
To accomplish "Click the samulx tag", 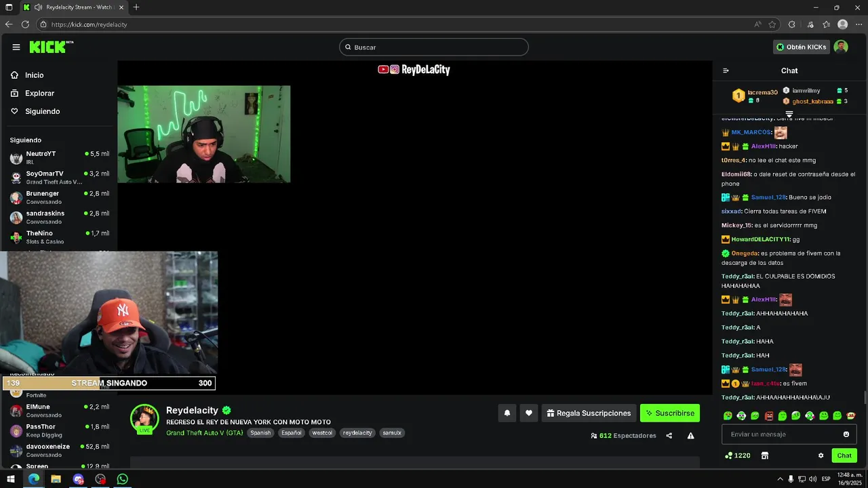I will tap(392, 432).
